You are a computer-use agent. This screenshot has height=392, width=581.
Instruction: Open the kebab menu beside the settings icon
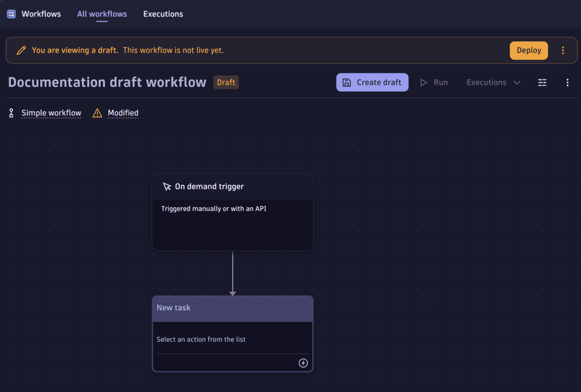pyautogui.click(x=567, y=82)
